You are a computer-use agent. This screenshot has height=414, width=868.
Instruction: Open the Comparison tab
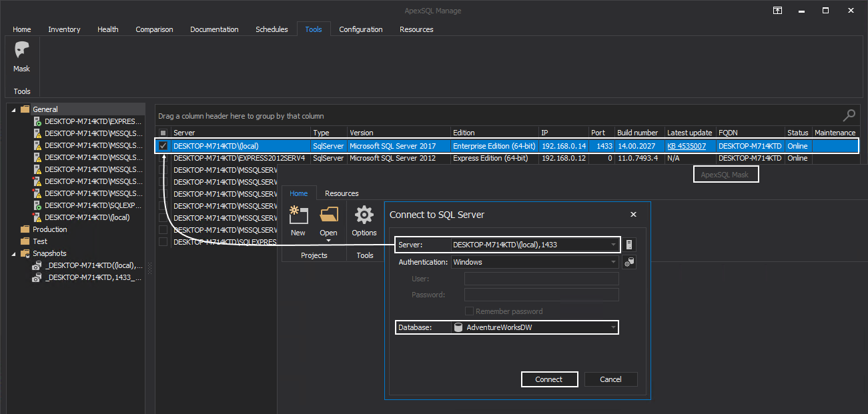[154, 29]
